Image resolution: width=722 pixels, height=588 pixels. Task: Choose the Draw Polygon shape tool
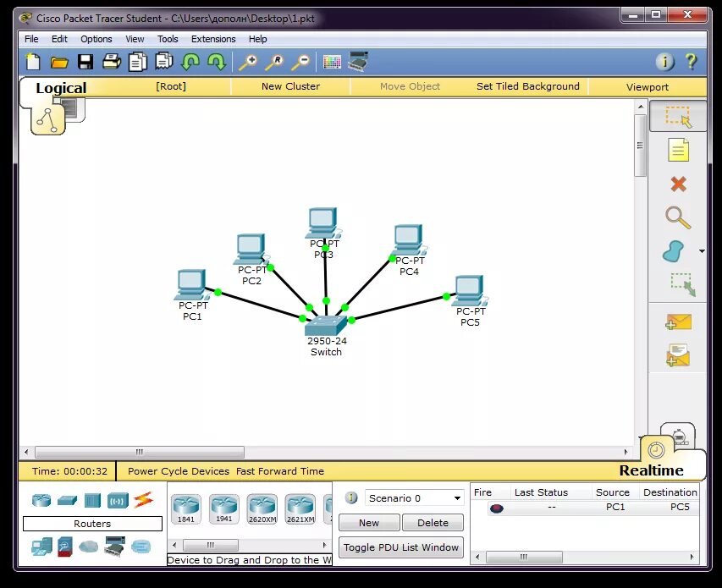coord(673,251)
